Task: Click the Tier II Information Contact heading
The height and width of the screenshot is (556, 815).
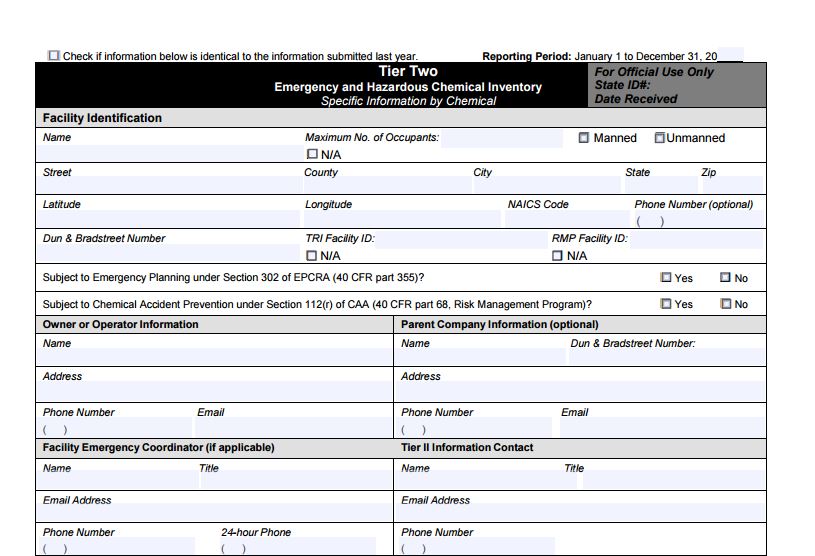Action: pyautogui.click(x=467, y=447)
